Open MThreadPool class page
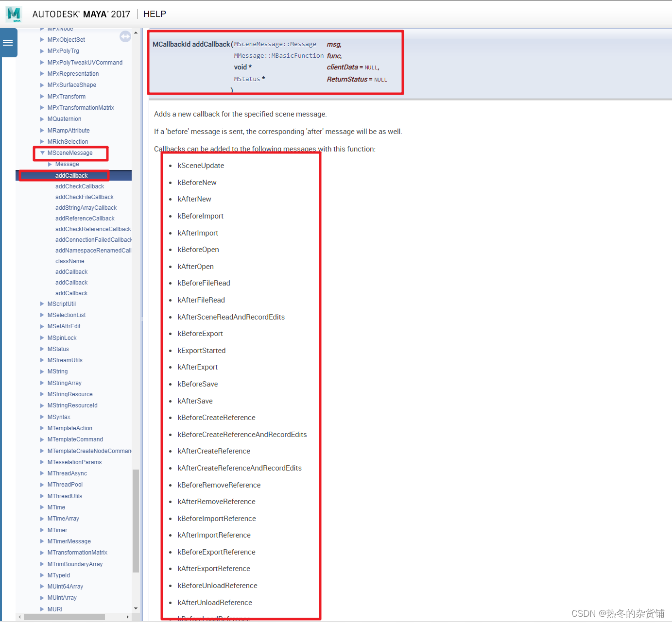 coord(65,485)
